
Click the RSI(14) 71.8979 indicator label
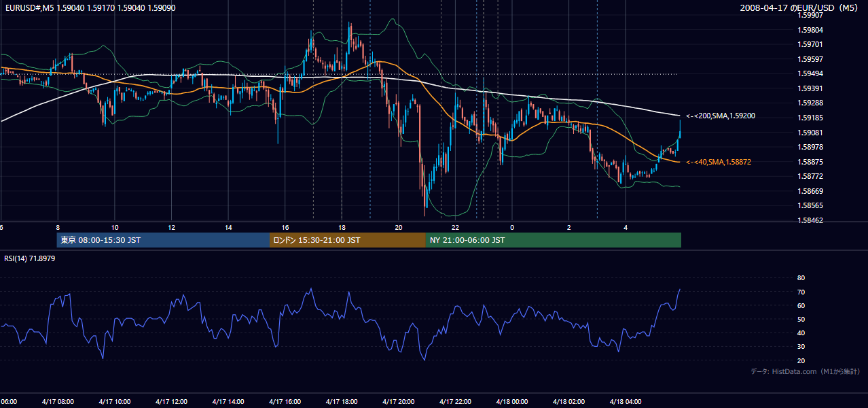tap(30, 258)
